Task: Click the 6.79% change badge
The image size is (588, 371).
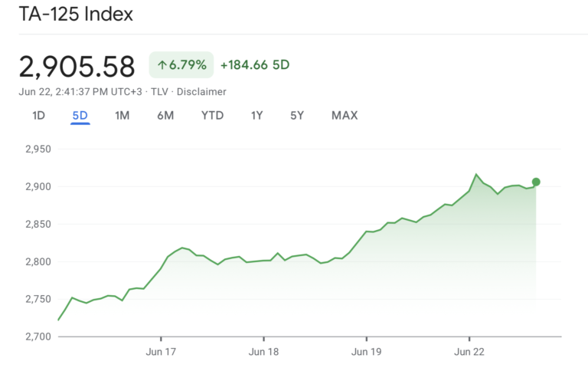Action: coord(181,65)
